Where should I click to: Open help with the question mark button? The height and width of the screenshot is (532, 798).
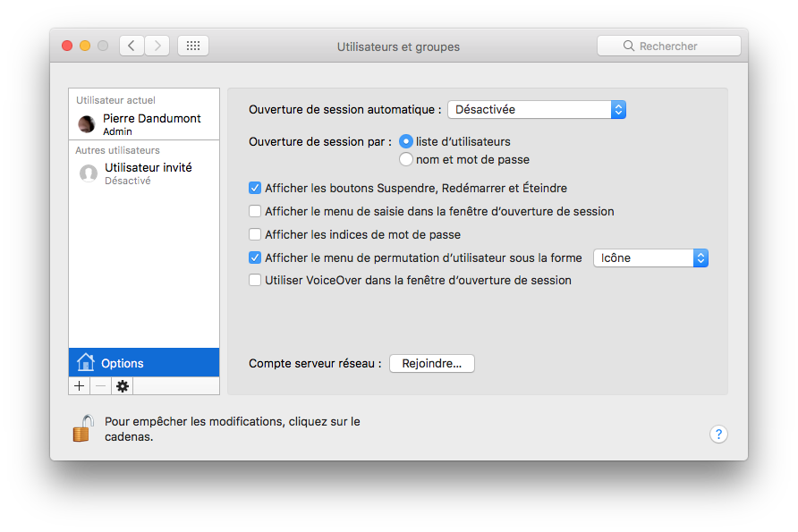point(718,435)
